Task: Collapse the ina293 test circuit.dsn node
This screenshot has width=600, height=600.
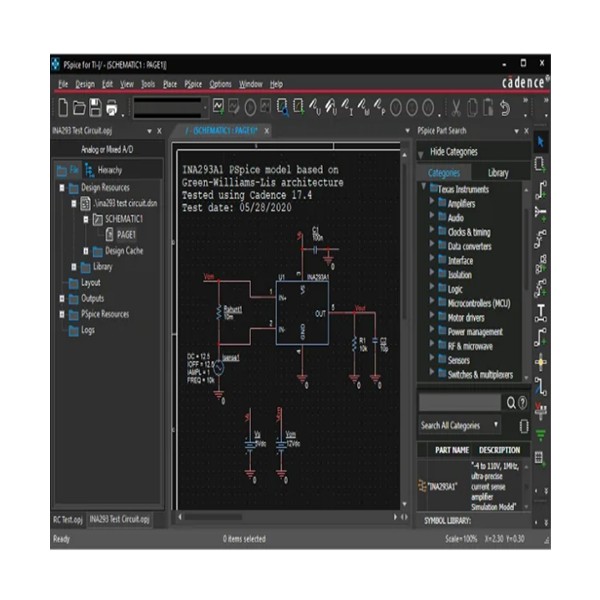Action: point(74,204)
